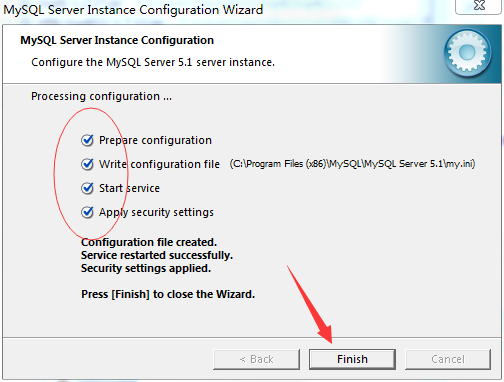This screenshot has height=382, width=504.
Task: Click the gear icon in header
Action: point(467,53)
